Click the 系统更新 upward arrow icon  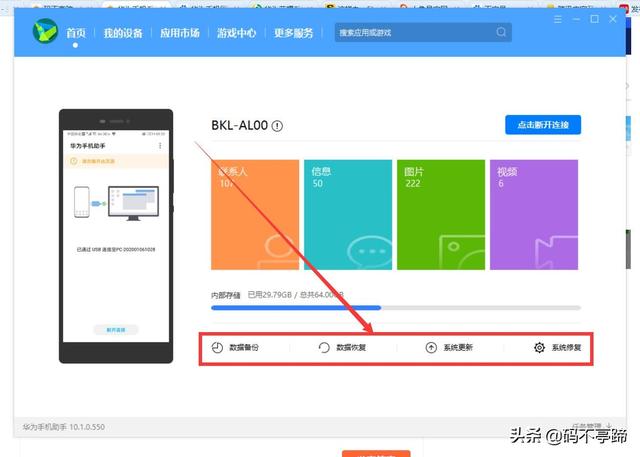[431, 348]
